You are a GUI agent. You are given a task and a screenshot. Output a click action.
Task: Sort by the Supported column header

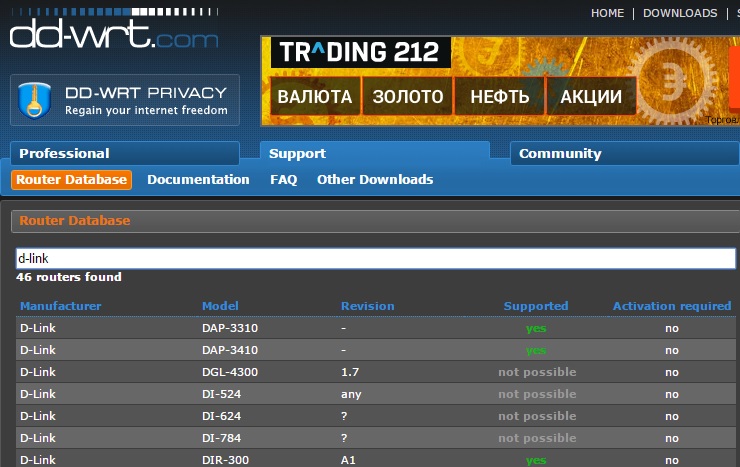click(536, 306)
